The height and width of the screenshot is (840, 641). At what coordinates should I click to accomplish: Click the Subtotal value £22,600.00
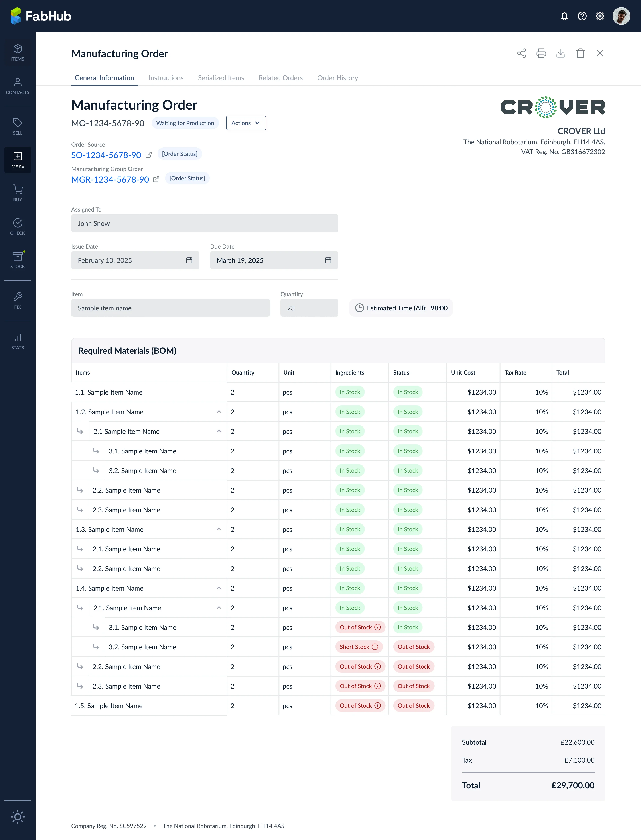point(577,742)
